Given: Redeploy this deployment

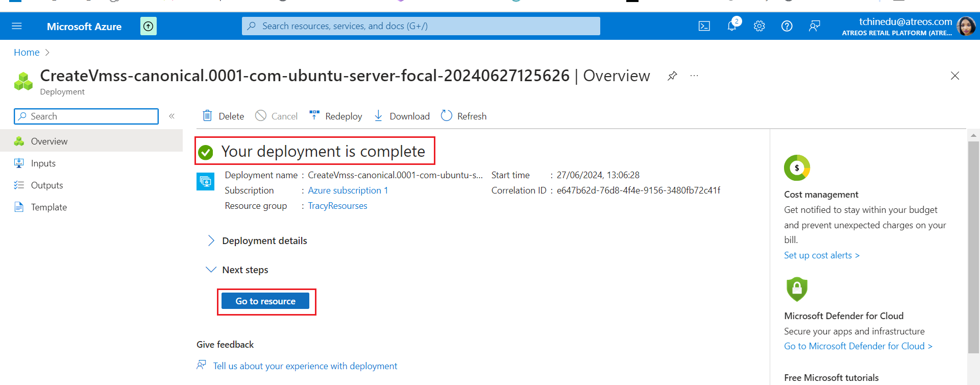Looking at the screenshot, I should (x=335, y=116).
